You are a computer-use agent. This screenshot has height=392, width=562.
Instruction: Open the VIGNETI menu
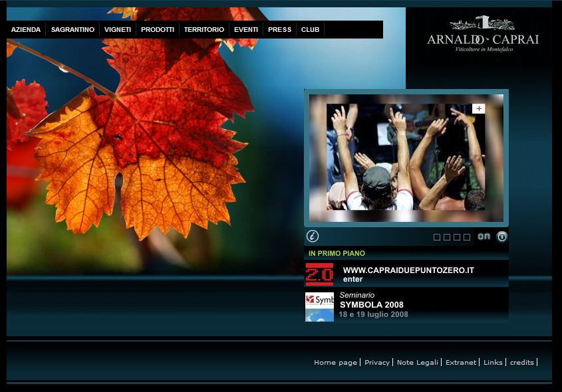118,30
